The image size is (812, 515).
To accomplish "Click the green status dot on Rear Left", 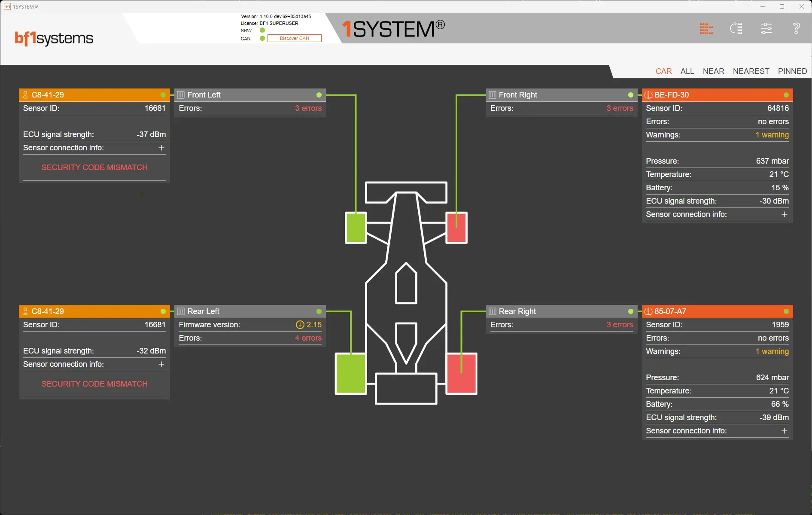I will pos(319,311).
